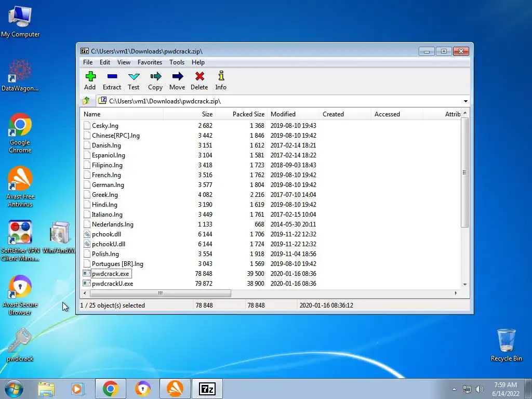Select the Danish.lng file
Viewport: 532px width, 399px height.
106,145
